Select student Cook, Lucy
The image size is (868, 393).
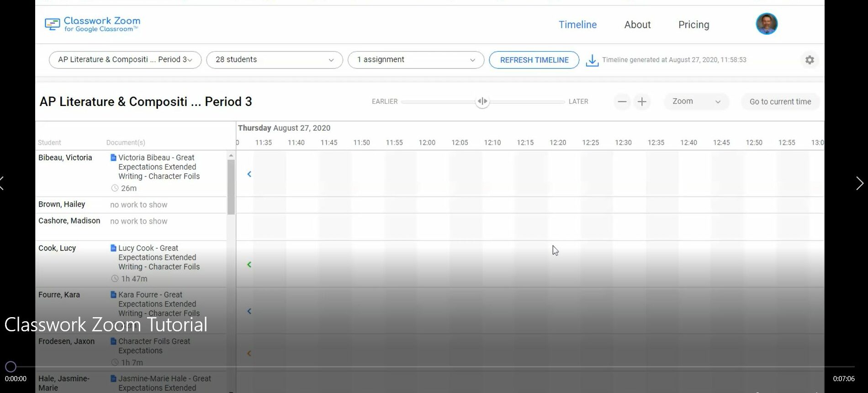(57, 248)
